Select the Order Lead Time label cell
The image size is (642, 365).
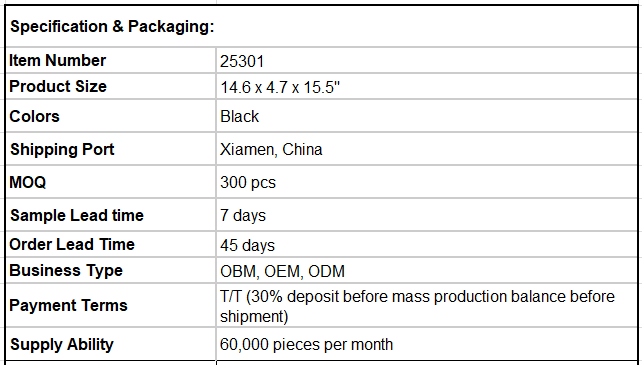click(x=111, y=244)
